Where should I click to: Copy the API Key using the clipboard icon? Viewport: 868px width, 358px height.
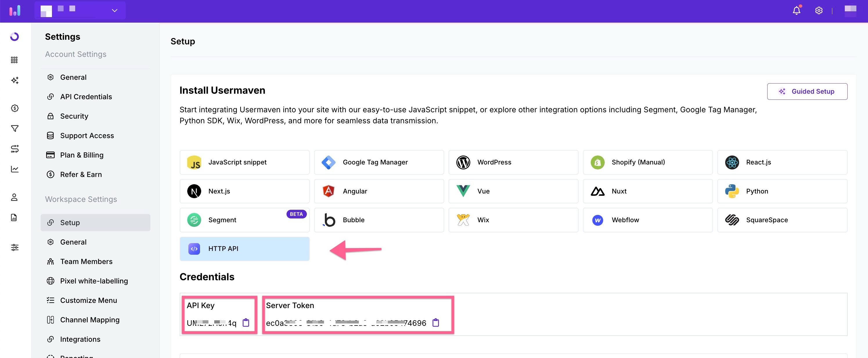pos(246,322)
